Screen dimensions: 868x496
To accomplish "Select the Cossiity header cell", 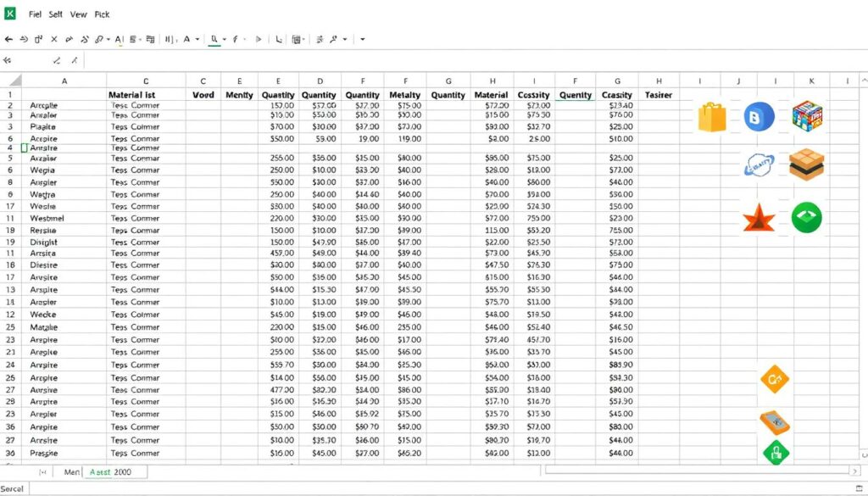I will click(x=534, y=95).
